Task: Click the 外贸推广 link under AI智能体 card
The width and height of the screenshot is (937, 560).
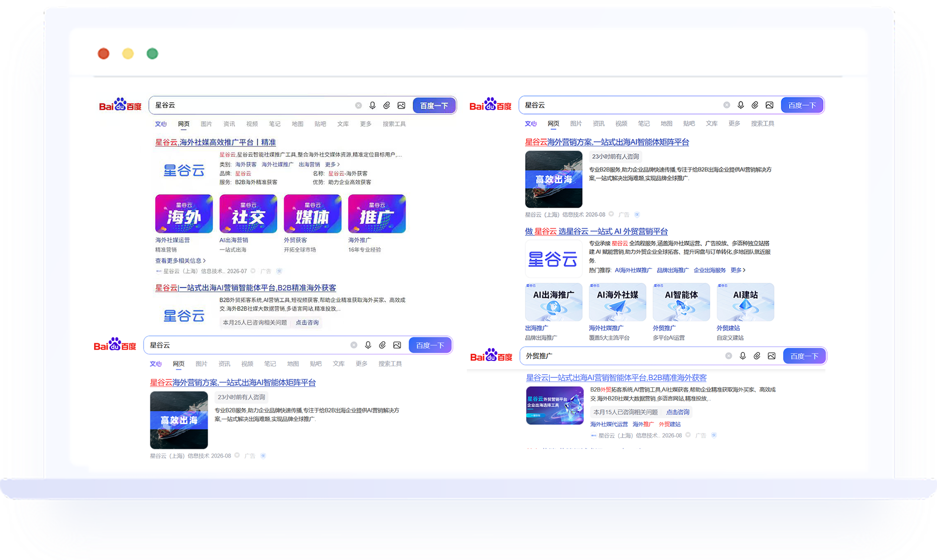Action: 664,328
